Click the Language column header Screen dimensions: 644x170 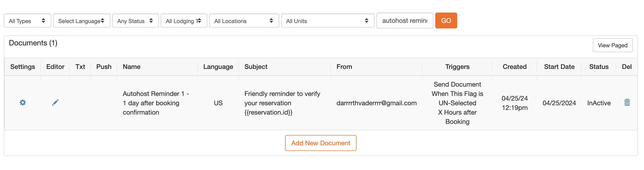click(218, 67)
